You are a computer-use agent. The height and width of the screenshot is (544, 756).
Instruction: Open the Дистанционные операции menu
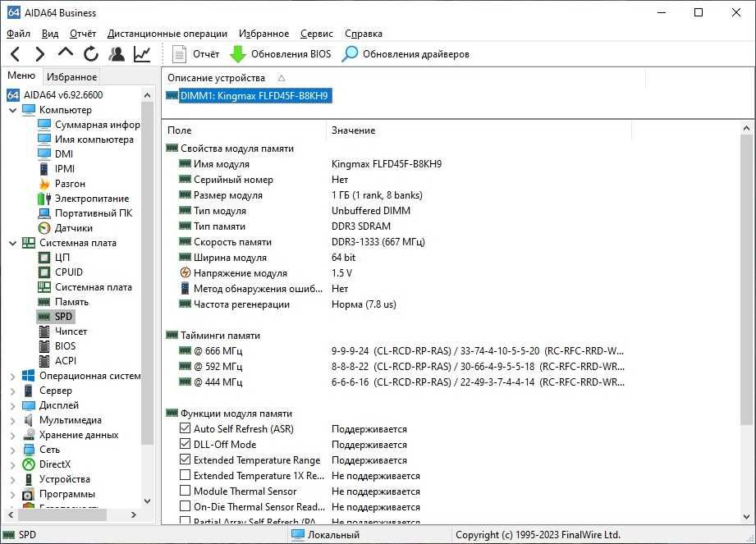[x=167, y=34]
